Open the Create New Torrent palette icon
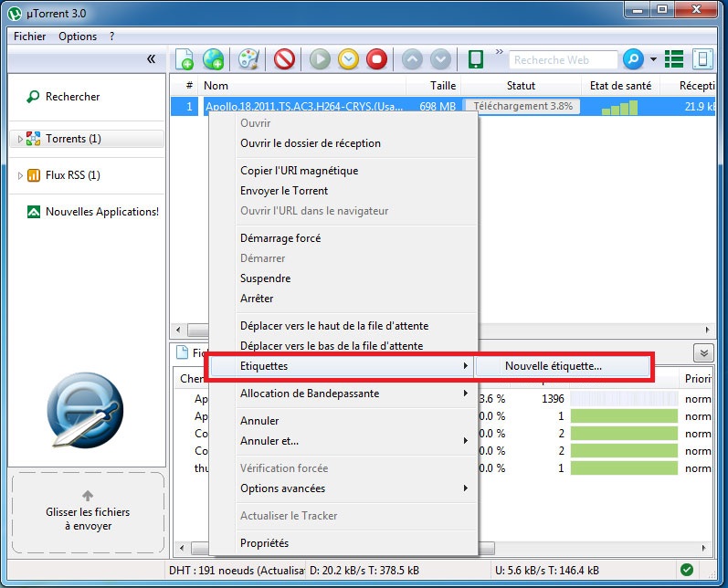This screenshot has height=588, width=728. pyautogui.click(x=248, y=59)
